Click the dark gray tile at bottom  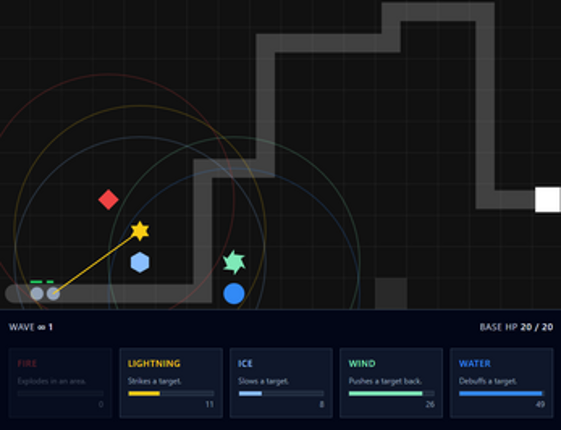(391, 293)
